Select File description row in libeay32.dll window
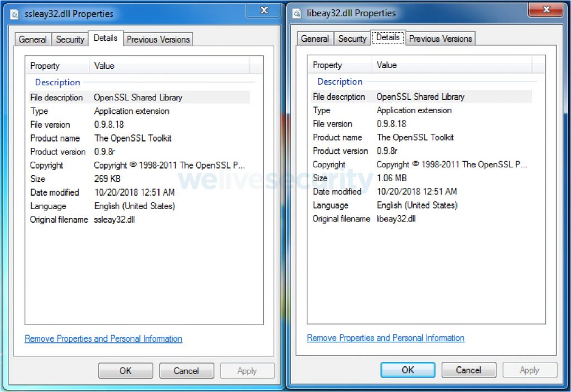 tap(422, 97)
